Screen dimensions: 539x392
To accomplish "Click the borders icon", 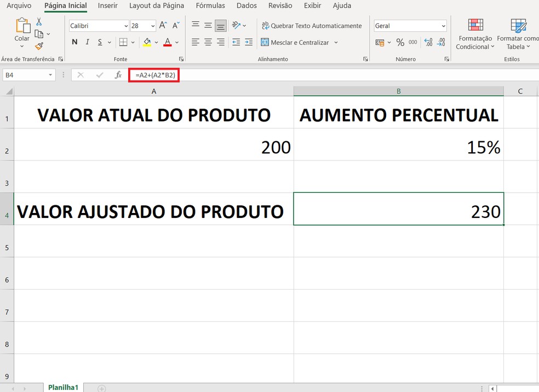I will [x=123, y=42].
